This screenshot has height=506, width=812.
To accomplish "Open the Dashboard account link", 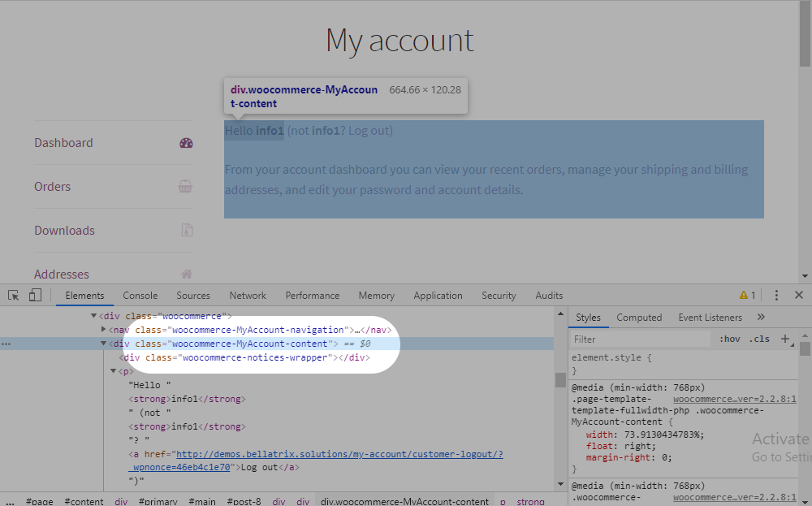I will [x=63, y=143].
